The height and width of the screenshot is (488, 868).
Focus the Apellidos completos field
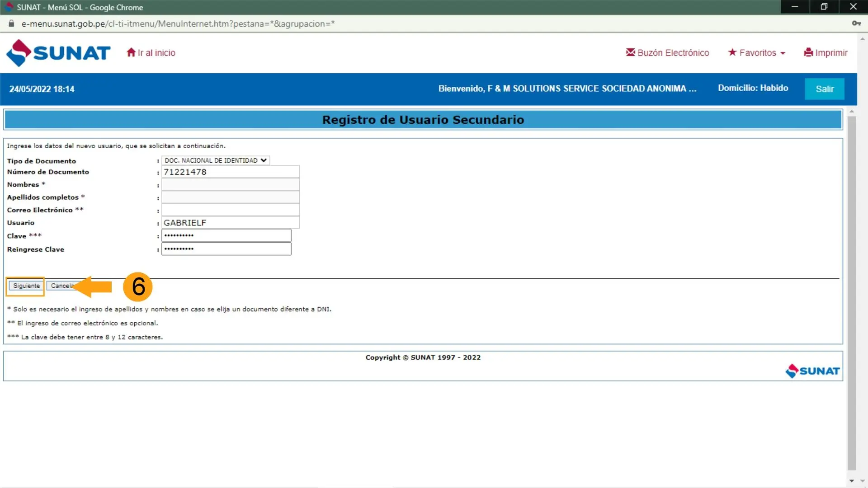pos(231,197)
